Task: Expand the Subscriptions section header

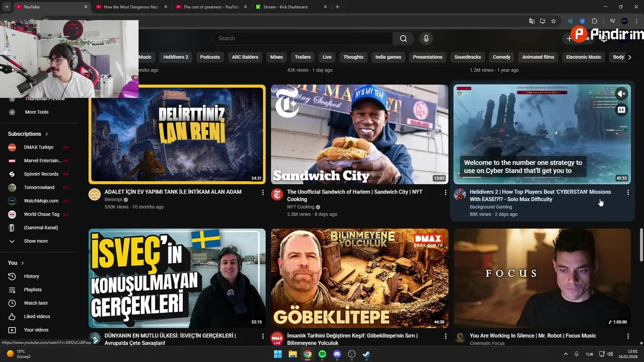Action: tap(28, 134)
